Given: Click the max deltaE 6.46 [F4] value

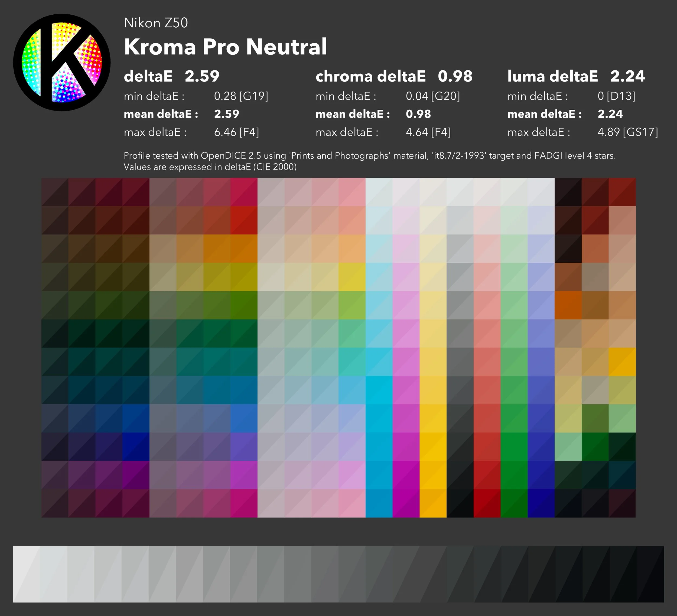Looking at the screenshot, I should point(236,132).
